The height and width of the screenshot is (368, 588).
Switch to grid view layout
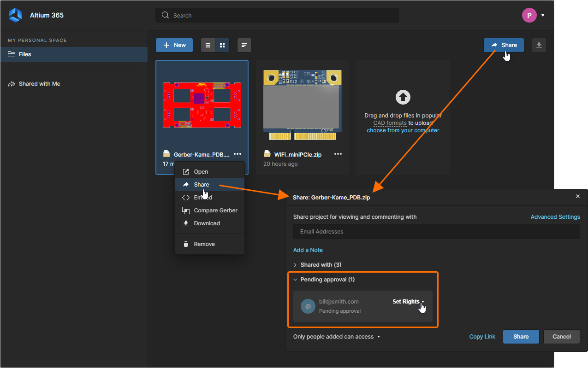coord(223,45)
